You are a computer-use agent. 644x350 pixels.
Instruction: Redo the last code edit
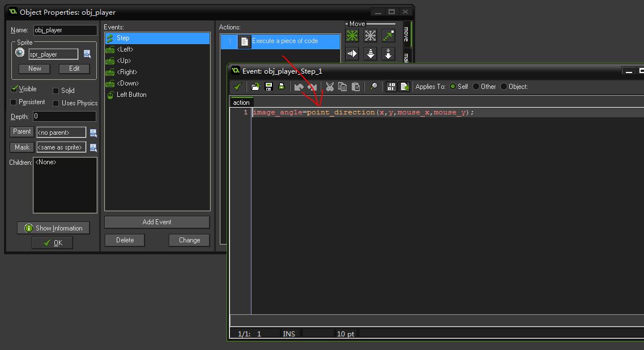point(312,87)
